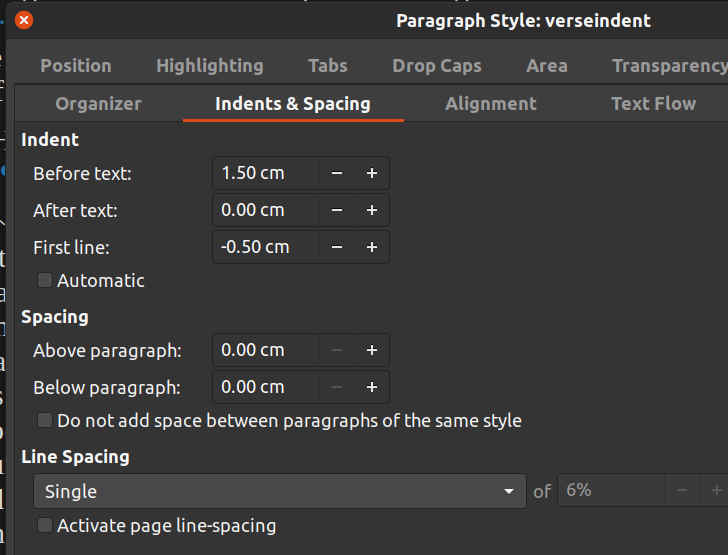Toggle Do not add space between paragraphs

[45, 421]
